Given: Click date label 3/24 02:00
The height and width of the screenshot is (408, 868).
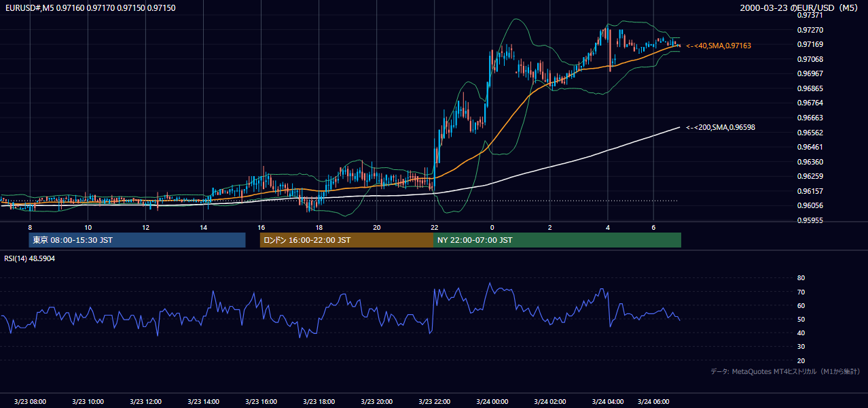Looking at the screenshot, I should [x=550, y=402].
